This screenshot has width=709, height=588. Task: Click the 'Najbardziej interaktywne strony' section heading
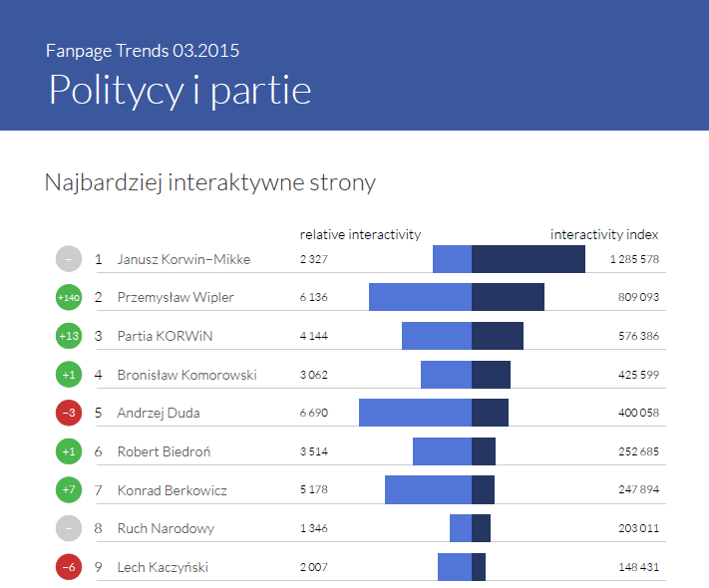coord(210,182)
